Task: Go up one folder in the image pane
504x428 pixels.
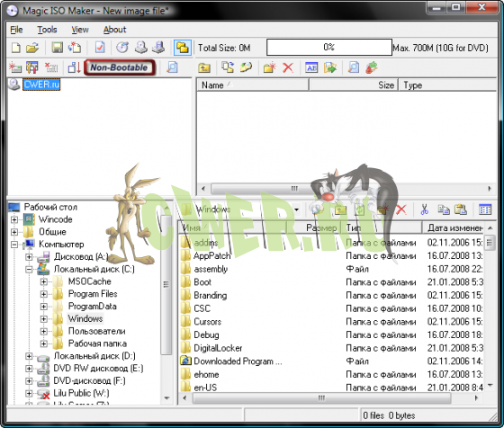Action: coord(204,67)
